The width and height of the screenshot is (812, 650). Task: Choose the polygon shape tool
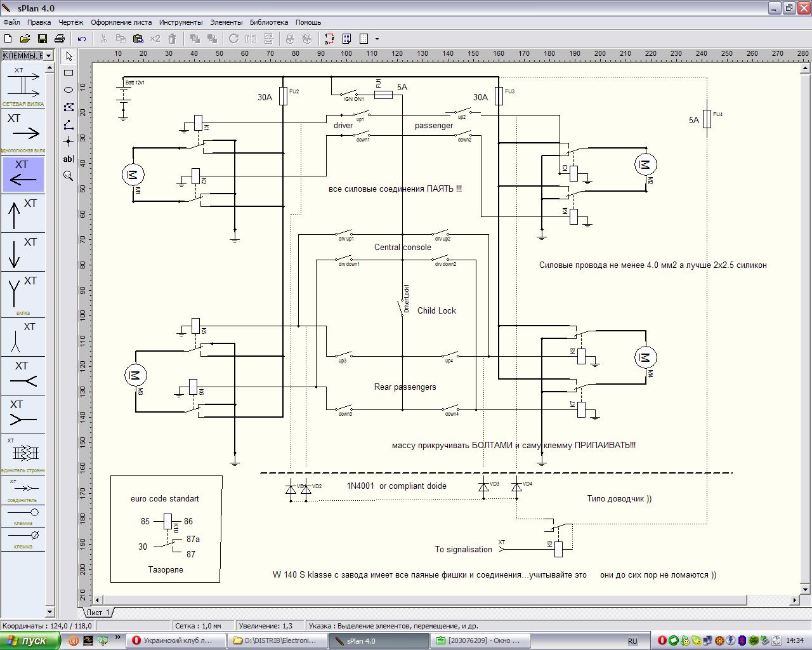pos(69,107)
